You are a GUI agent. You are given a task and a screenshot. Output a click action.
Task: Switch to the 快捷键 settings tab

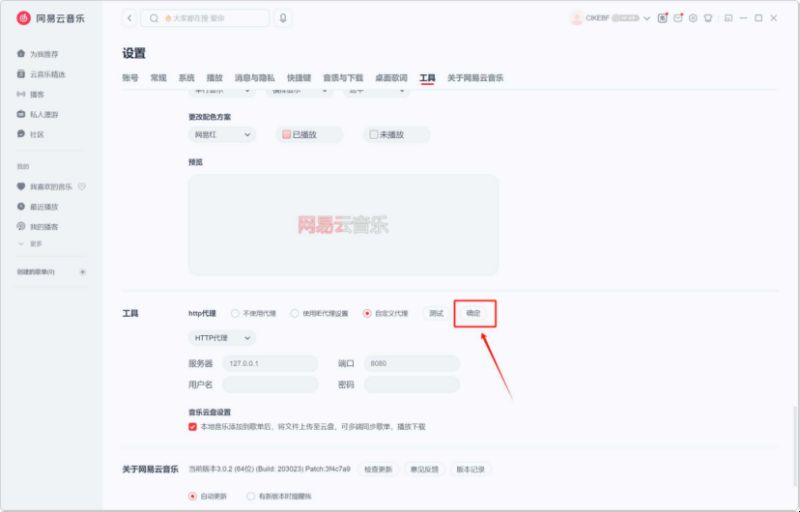(299, 78)
